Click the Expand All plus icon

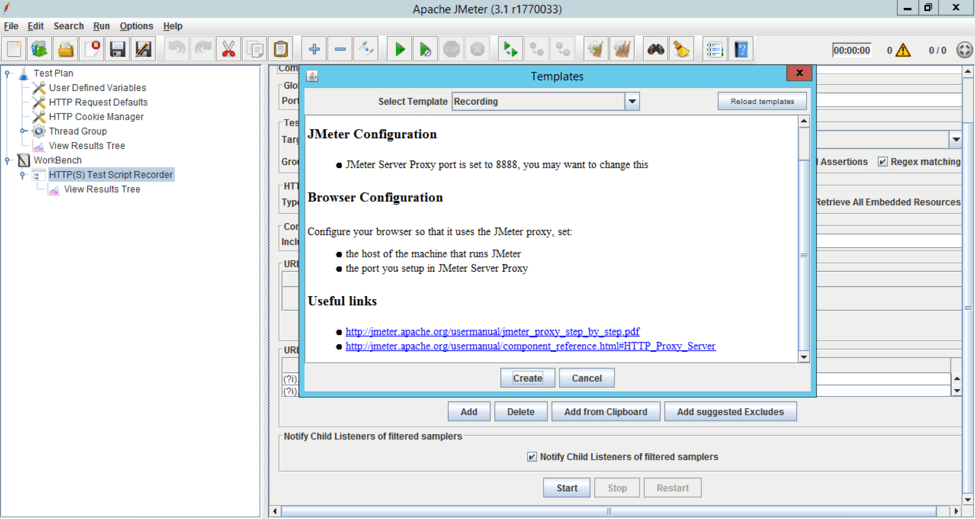(x=315, y=49)
